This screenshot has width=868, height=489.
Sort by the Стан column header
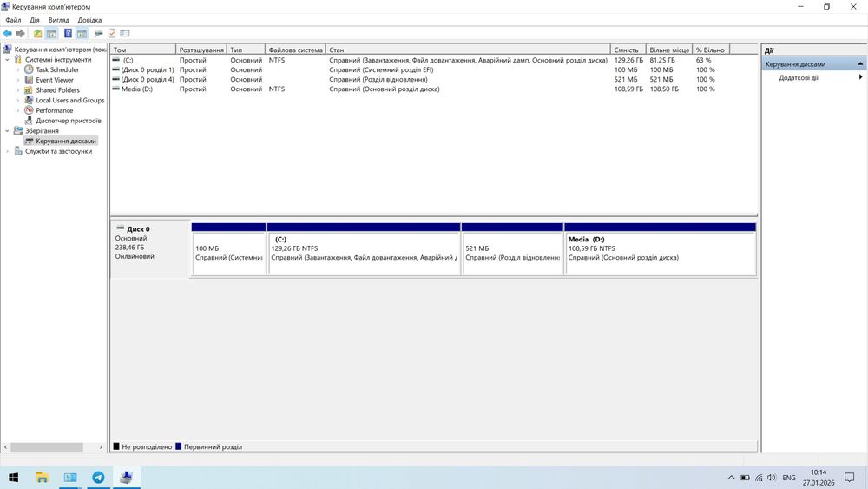coord(468,50)
